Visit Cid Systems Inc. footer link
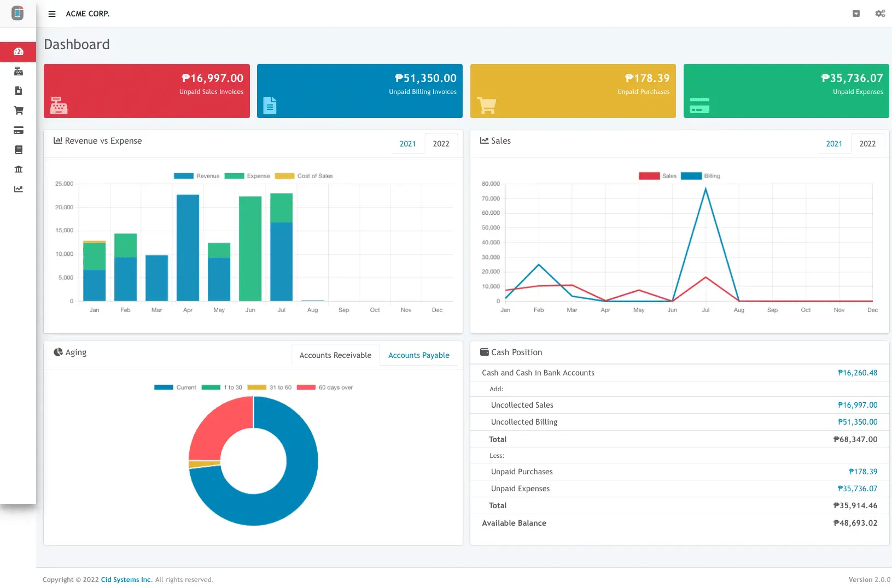 [x=126, y=580]
